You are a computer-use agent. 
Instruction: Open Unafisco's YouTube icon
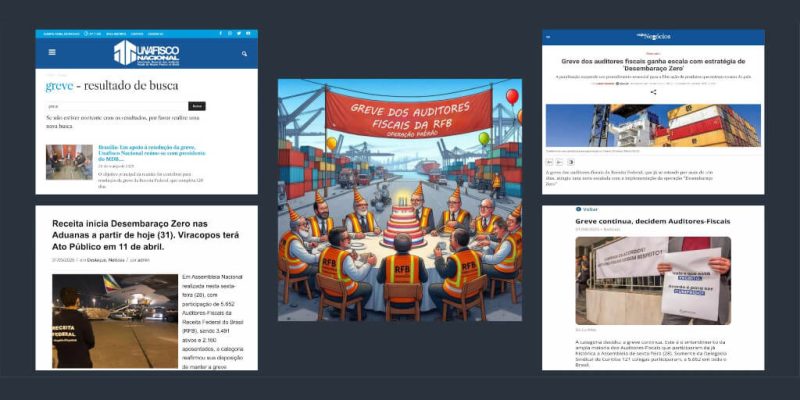(248, 33)
